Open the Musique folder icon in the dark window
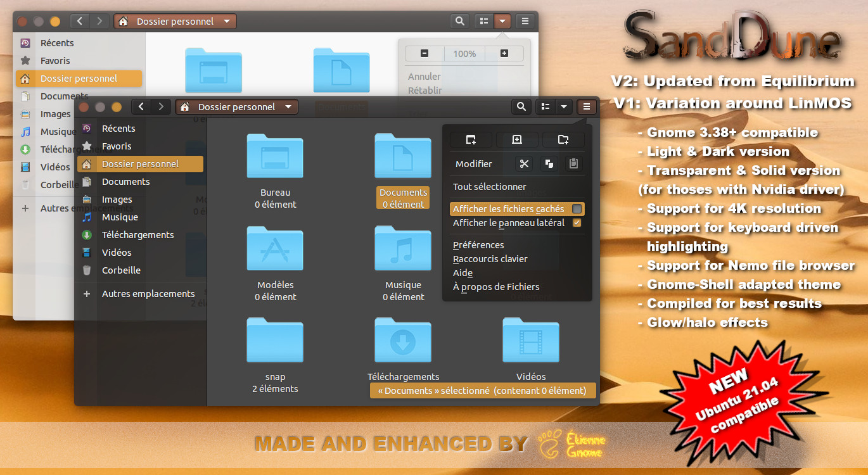The width and height of the screenshot is (868, 475). coord(403,248)
